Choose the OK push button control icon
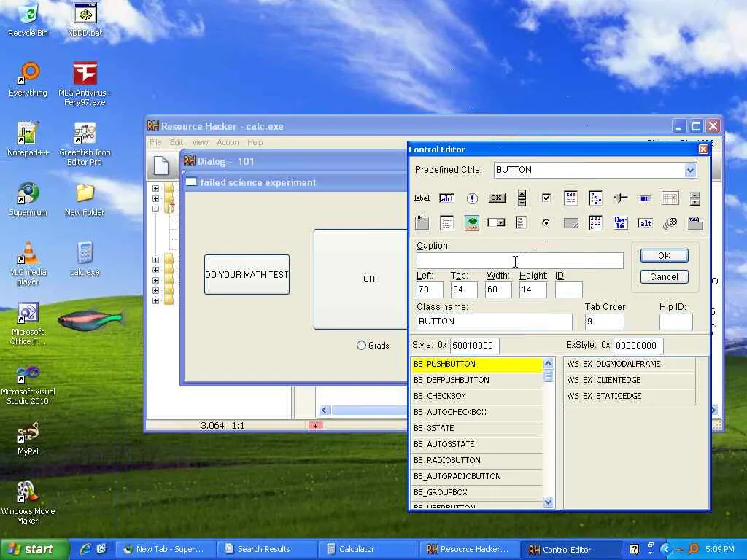The image size is (747, 560). pyautogui.click(x=497, y=198)
